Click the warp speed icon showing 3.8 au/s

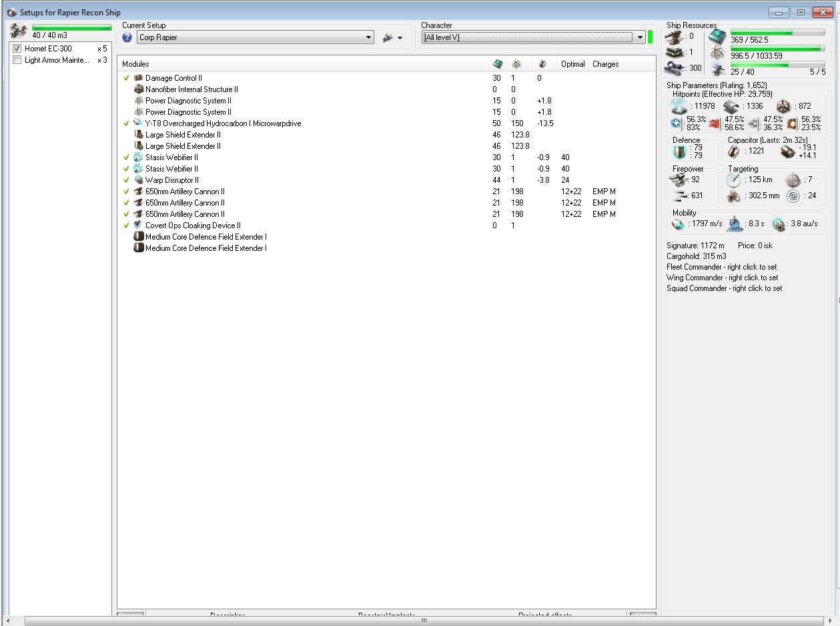pos(779,224)
